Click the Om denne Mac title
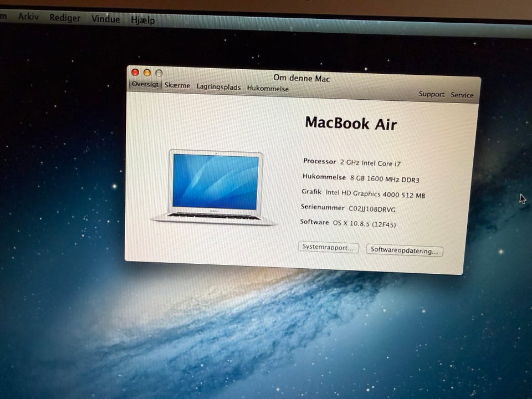Screen dimensions: 532x399 click(301, 78)
